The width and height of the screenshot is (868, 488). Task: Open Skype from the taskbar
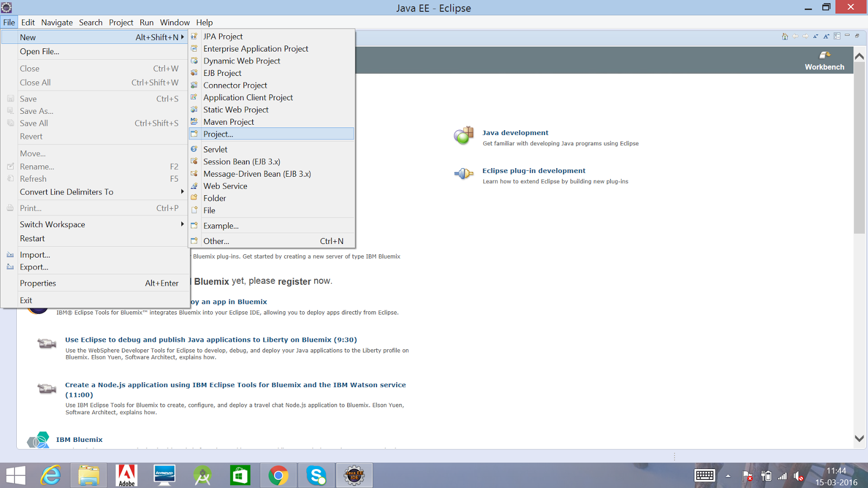click(x=316, y=476)
